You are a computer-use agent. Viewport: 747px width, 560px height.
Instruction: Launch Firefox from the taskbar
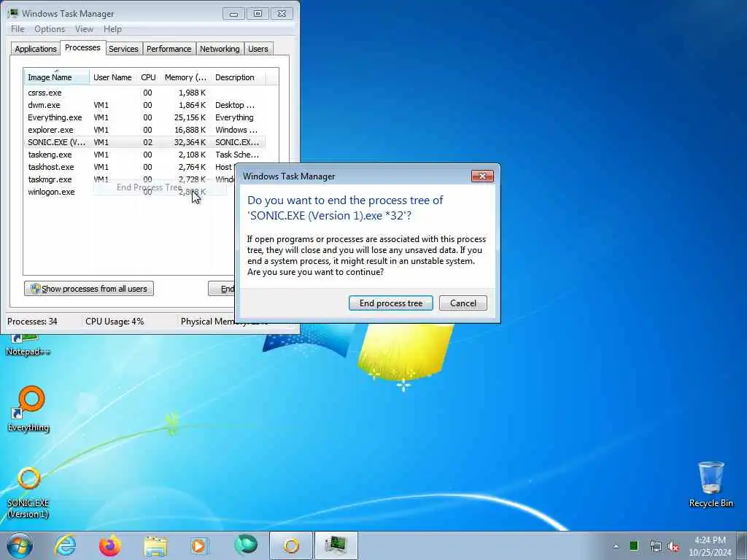click(x=109, y=545)
